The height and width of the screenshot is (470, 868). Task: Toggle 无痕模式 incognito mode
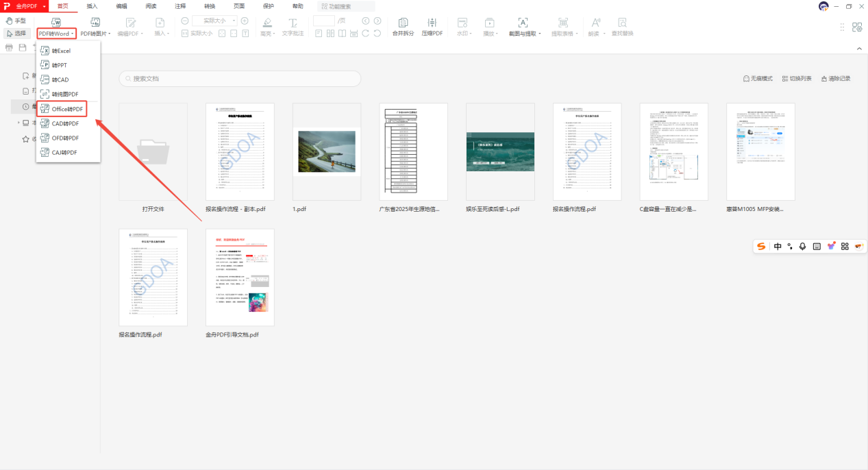point(758,79)
